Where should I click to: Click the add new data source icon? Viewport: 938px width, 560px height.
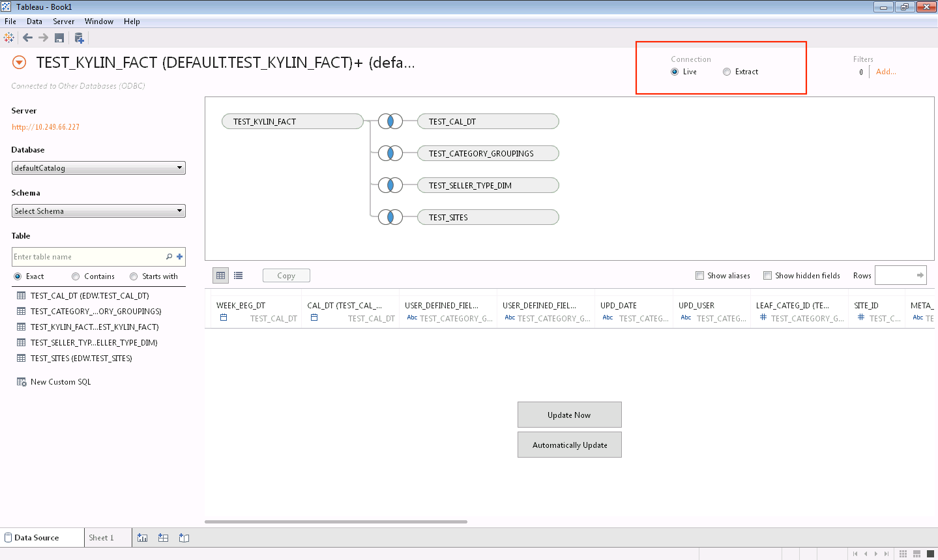tap(79, 38)
